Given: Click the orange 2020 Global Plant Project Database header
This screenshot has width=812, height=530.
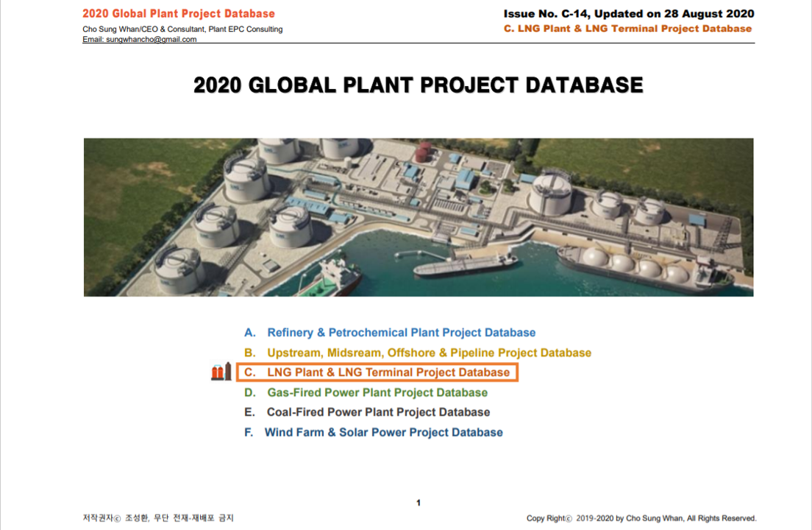Looking at the screenshot, I should point(179,14).
